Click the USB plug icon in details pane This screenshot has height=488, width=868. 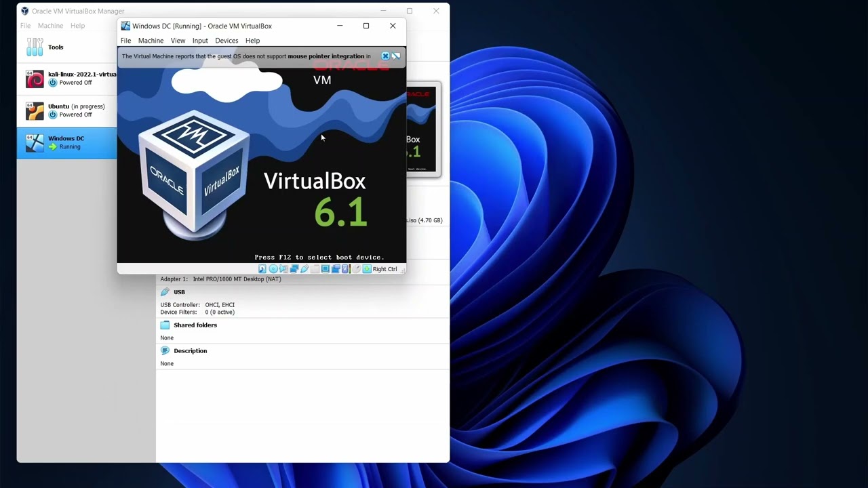point(165,292)
